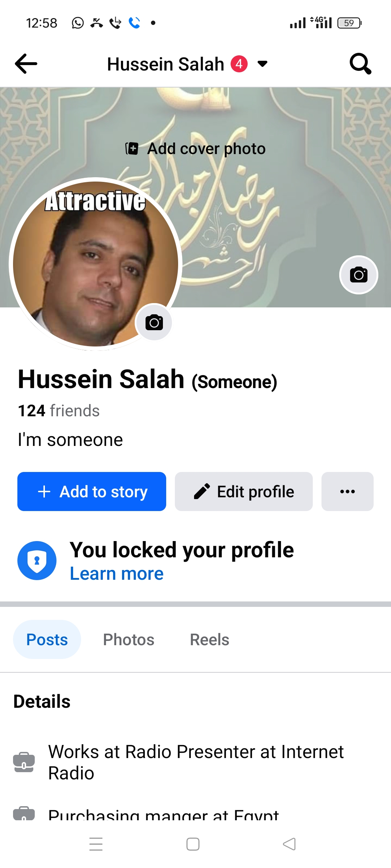Expand the Hussein Salah profile switcher arrow
Image resolution: width=391 pixels, height=868 pixels.
pyautogui.click(x=262, y=64)
